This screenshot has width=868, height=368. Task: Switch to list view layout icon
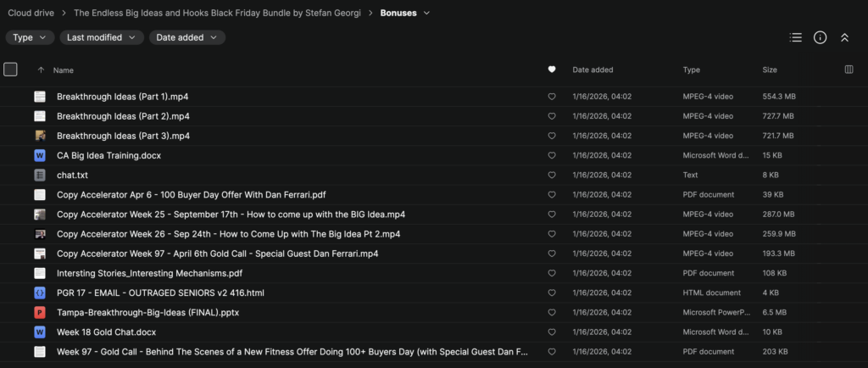pyautogui.click(x=795, y=37)
